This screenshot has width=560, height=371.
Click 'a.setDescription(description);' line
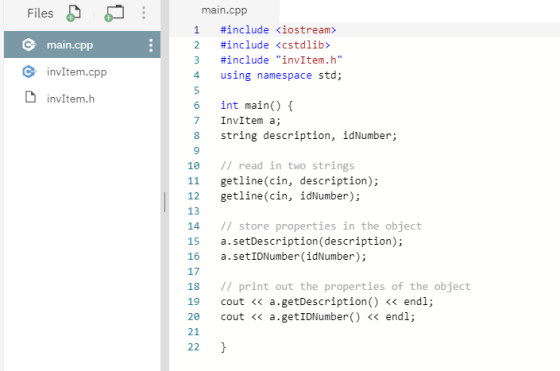click(311, 241)
